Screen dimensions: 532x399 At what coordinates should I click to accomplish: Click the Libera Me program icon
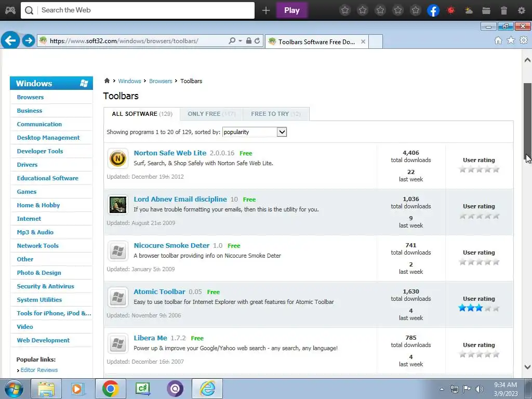pos(118,343)
